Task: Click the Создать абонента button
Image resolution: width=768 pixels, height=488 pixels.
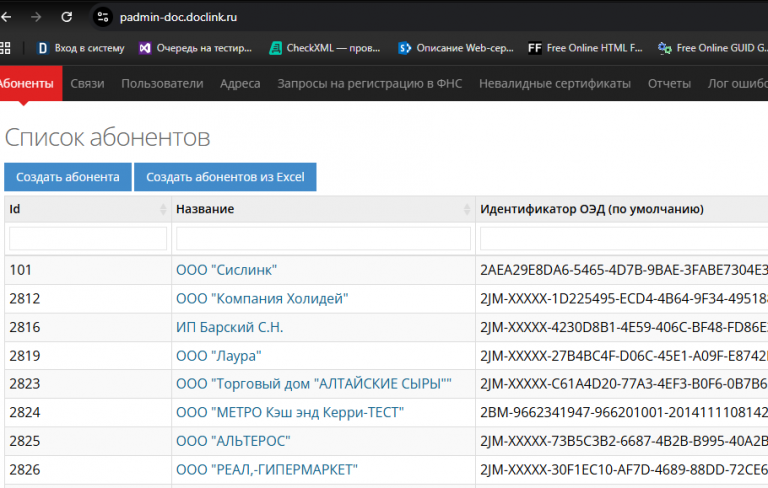Action: coord(68,177)
